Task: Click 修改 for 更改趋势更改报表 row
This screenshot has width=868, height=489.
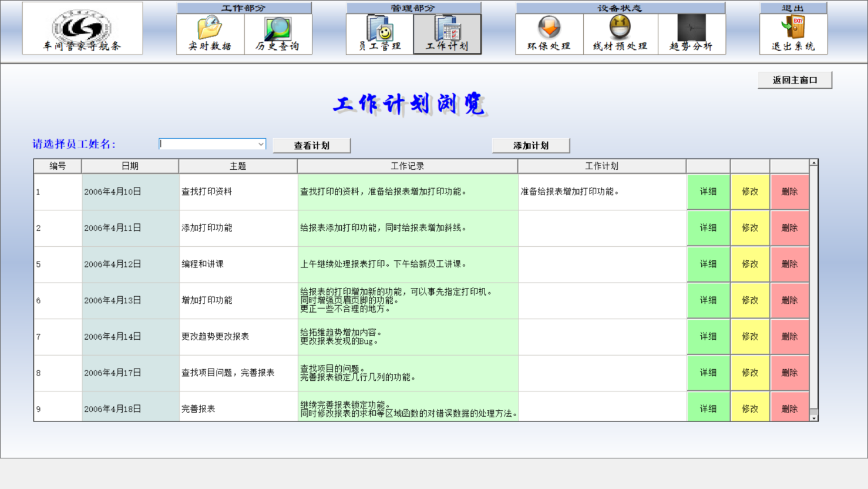Action: pos(750,337)
